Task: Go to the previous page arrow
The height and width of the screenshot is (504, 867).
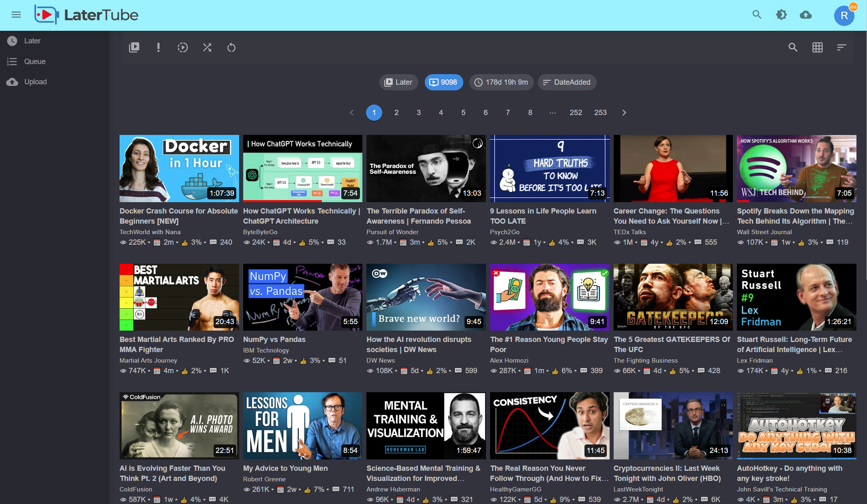Action: click(x=352, y=113)
